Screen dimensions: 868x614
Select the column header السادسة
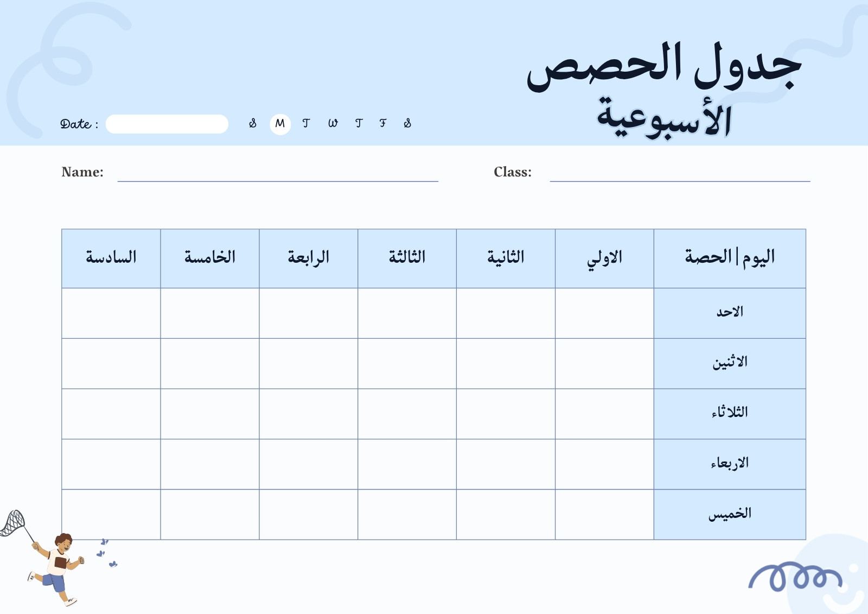111,258
